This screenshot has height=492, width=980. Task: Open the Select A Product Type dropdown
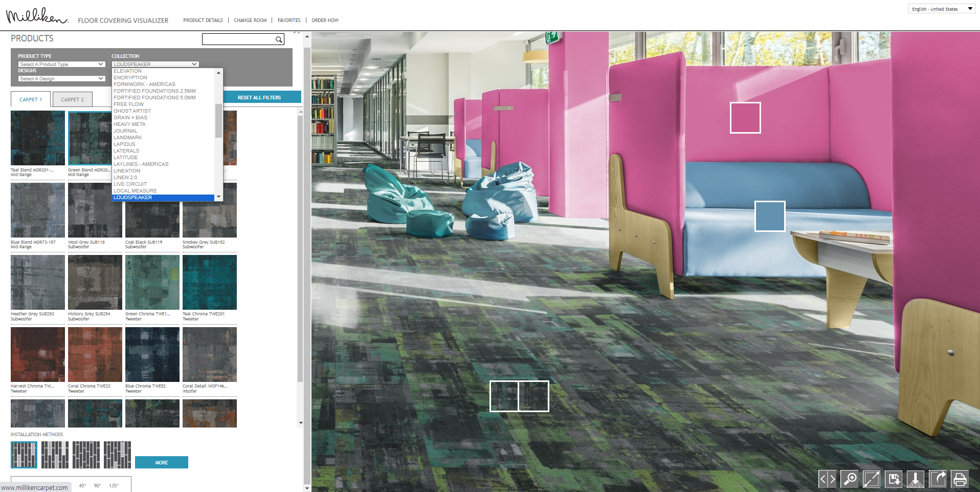[61, 65]
